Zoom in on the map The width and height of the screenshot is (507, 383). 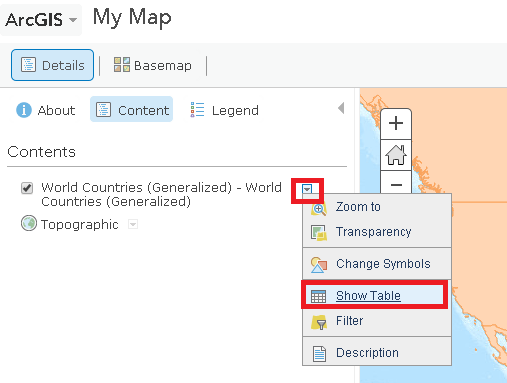(396, 123)
